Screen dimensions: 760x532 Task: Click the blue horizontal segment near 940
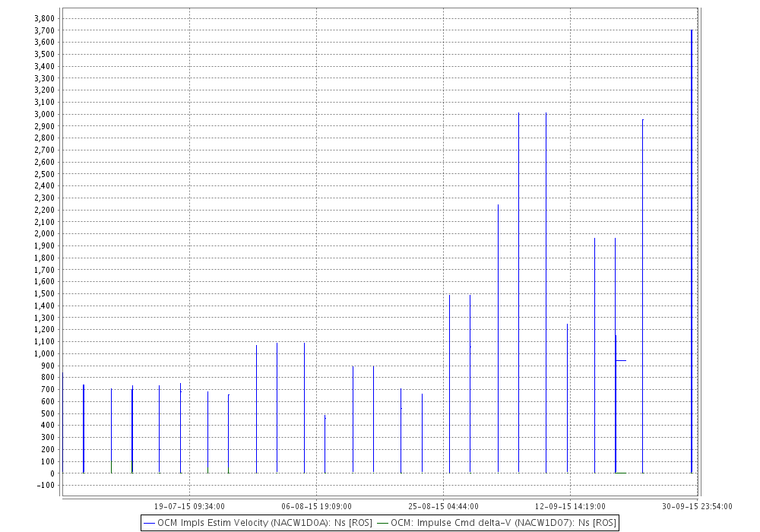[x=621, y=360]
